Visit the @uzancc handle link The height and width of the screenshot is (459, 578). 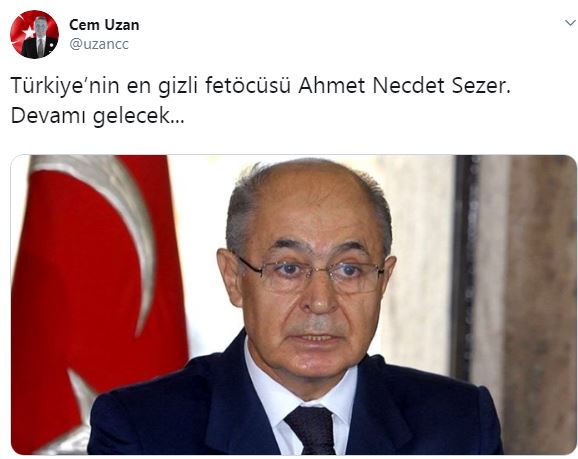[99, 44]
